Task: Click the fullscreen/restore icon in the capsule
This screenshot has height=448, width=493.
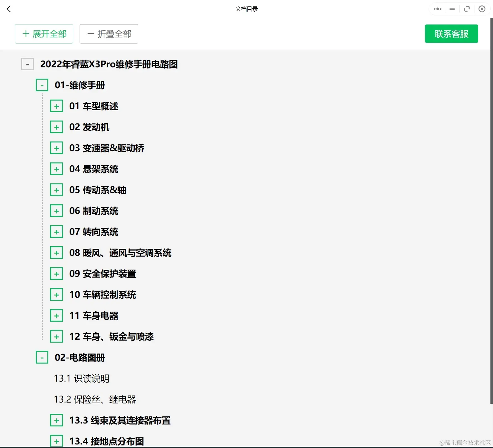Action: click(467, 9)
